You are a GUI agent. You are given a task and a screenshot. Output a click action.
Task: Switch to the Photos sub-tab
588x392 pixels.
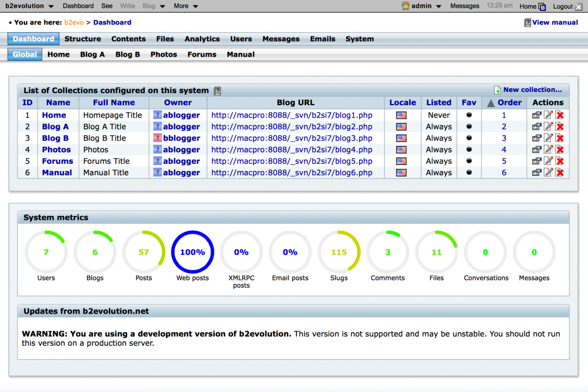coord(164,54)
